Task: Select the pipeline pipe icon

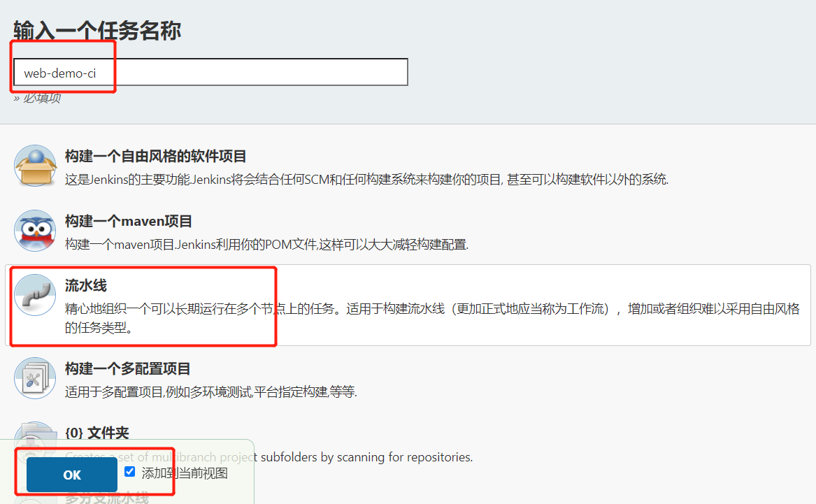Action: [36, 295]
